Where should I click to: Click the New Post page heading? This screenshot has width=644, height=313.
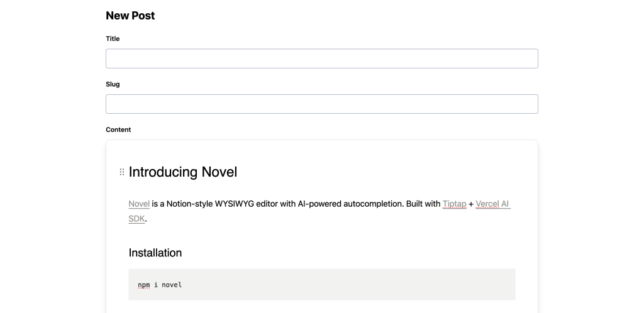point(130,16)
